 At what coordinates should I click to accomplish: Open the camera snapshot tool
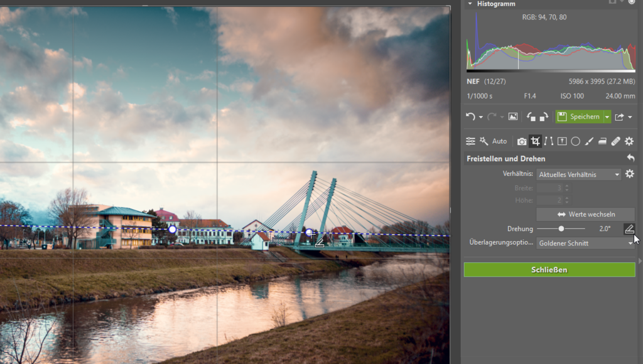click(522, 141)
